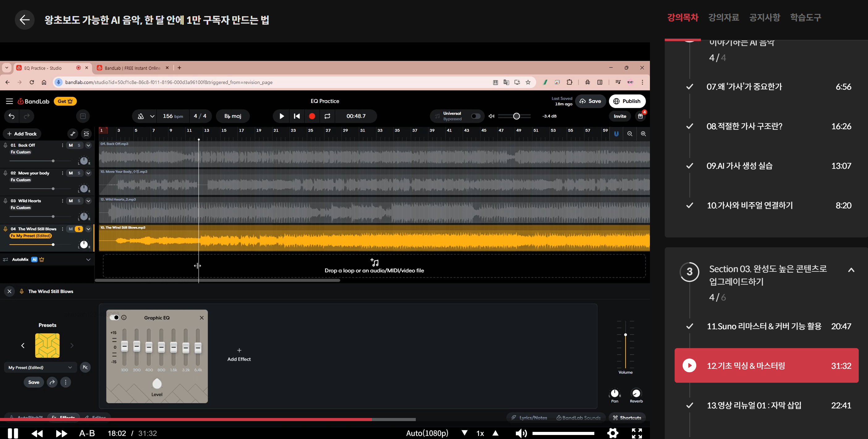Open the 학습도구 tab
This screenshot has height=439, width=868.
(806, 18)
